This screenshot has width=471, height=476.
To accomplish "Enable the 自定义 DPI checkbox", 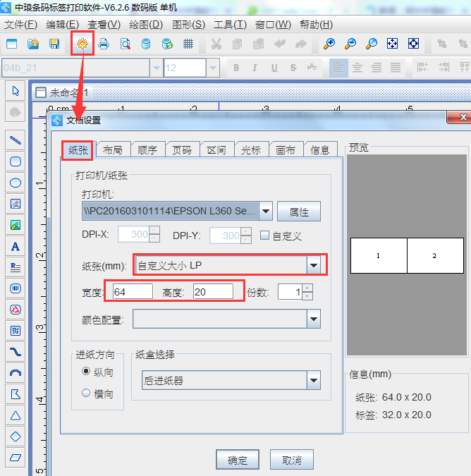I will (265, 236).
